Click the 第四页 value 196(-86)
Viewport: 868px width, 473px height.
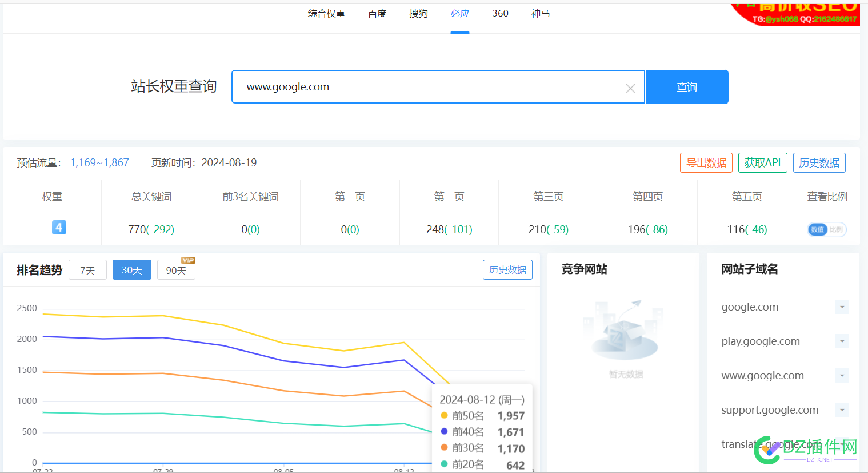647,229
